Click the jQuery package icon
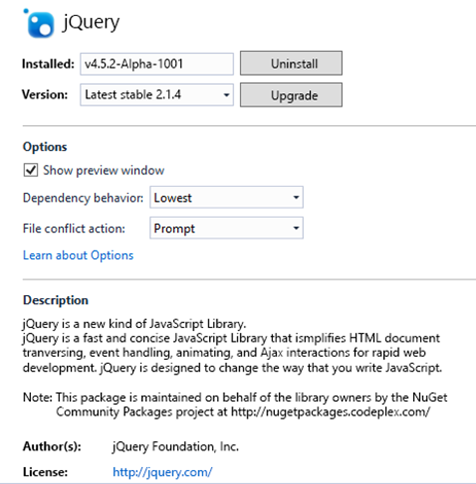This screenshot has height=484, width=476. click(x=39, y=23)
